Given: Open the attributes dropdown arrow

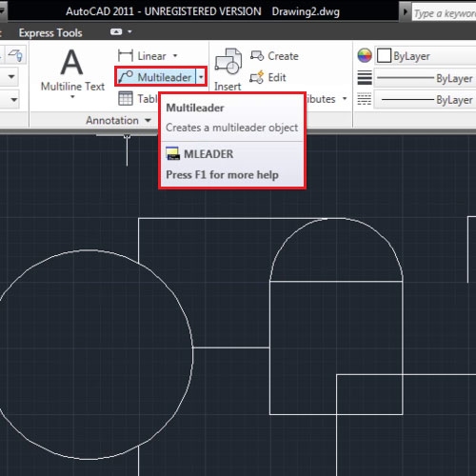Looking at the screenshot, I should (345, 98).
